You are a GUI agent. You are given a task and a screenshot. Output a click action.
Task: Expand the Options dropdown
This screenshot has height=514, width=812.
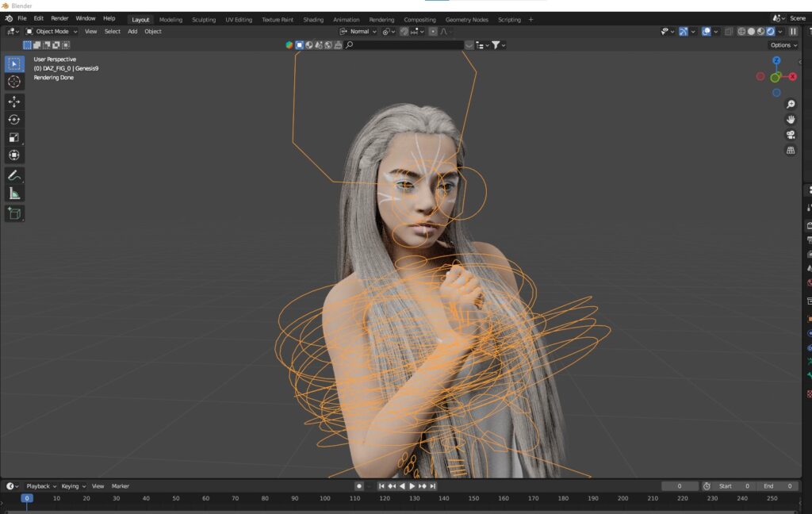pyautogui.click(x=783, y=45)
